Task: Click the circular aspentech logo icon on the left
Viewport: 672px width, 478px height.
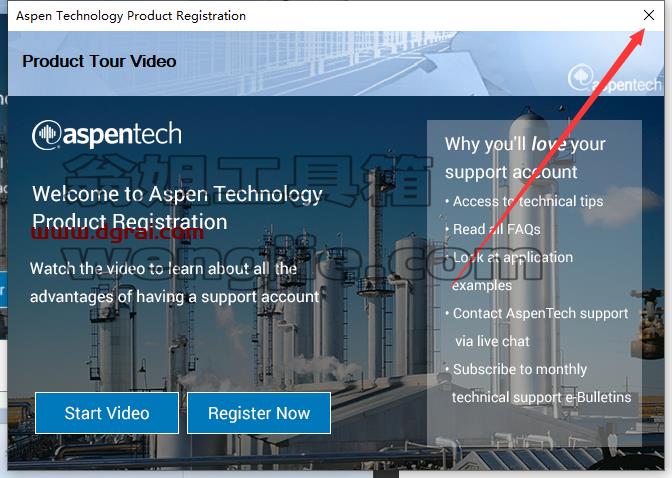Action: [x=46, y=135]
